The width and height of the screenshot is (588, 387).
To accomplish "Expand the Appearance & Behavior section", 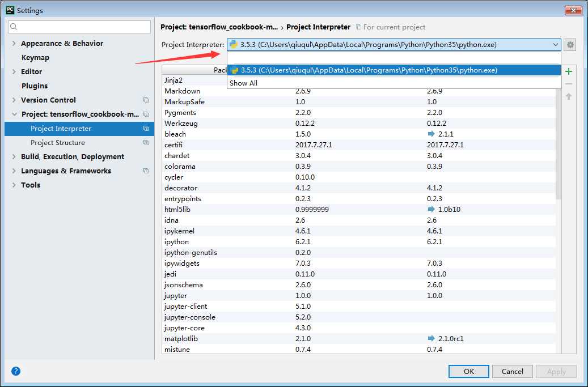I will click(14, 44).
